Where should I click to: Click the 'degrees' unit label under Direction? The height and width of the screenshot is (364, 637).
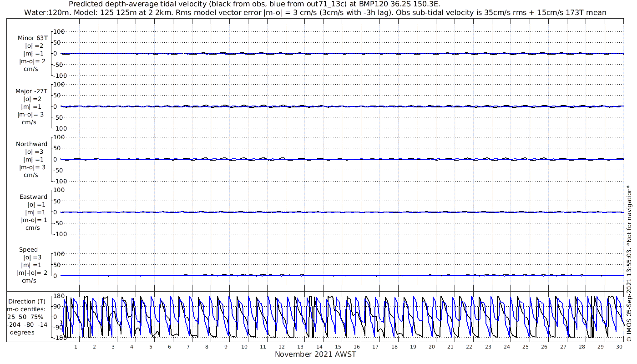(22, 332)
